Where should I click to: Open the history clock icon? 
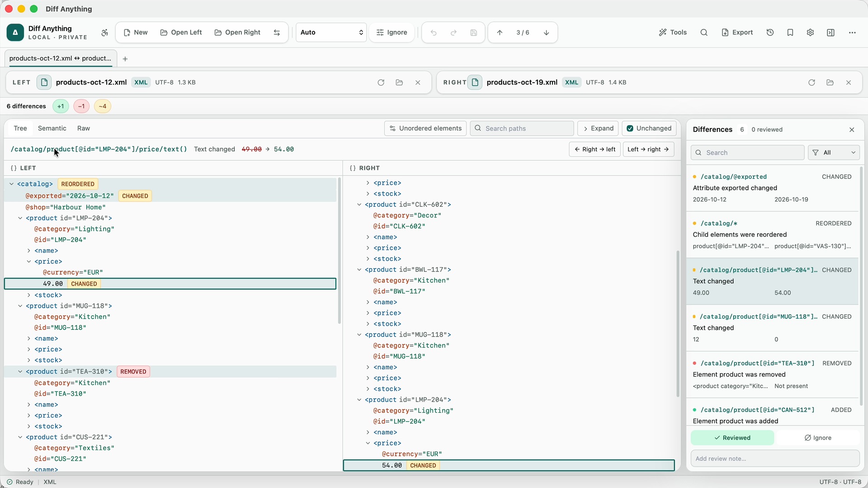770,33
